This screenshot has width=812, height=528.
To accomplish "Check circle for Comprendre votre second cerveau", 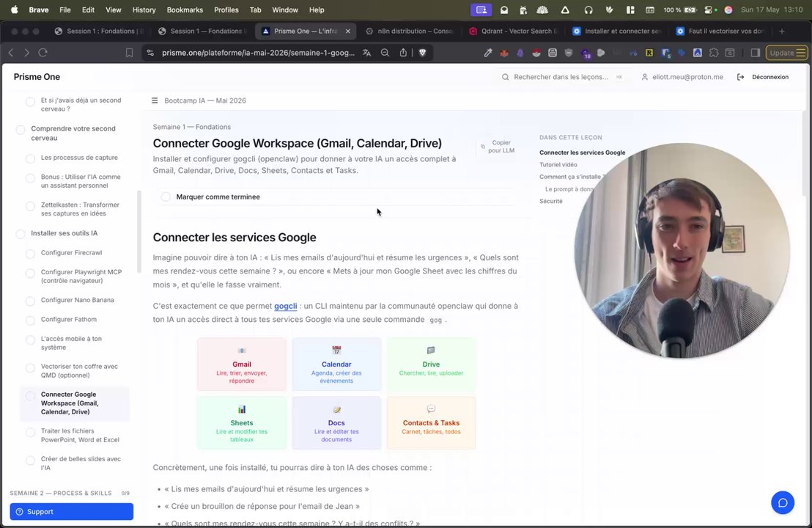I will [21, 129].
